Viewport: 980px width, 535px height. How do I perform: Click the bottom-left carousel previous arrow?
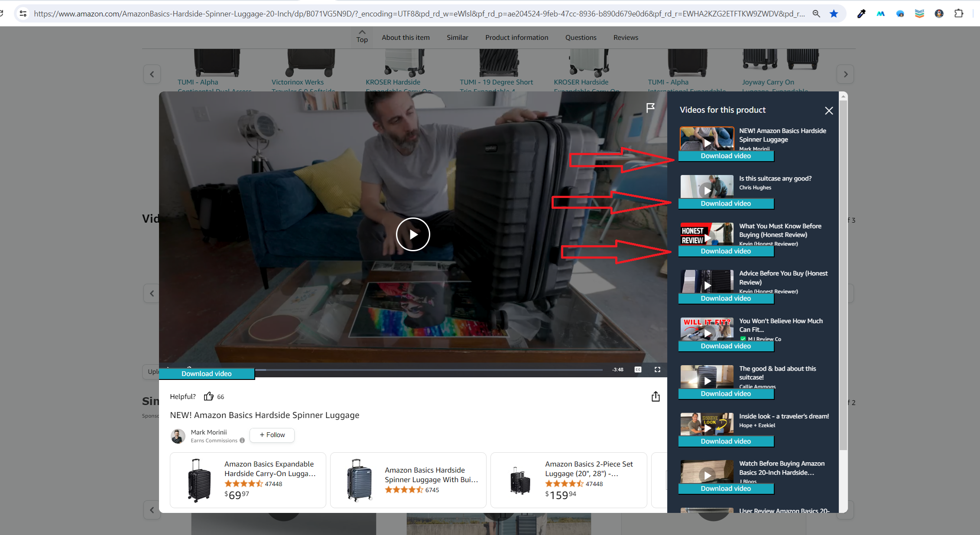tap(152, 510)
